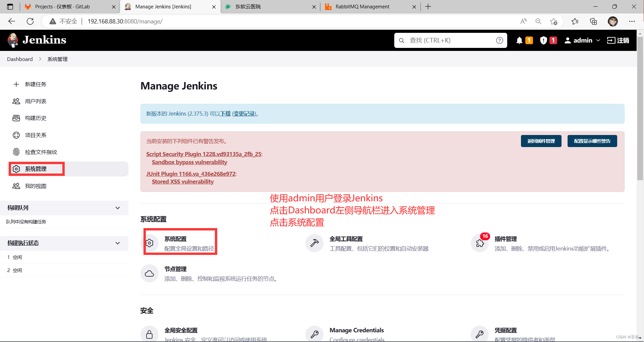Click the tab actions icon at far left

point(10,7)
